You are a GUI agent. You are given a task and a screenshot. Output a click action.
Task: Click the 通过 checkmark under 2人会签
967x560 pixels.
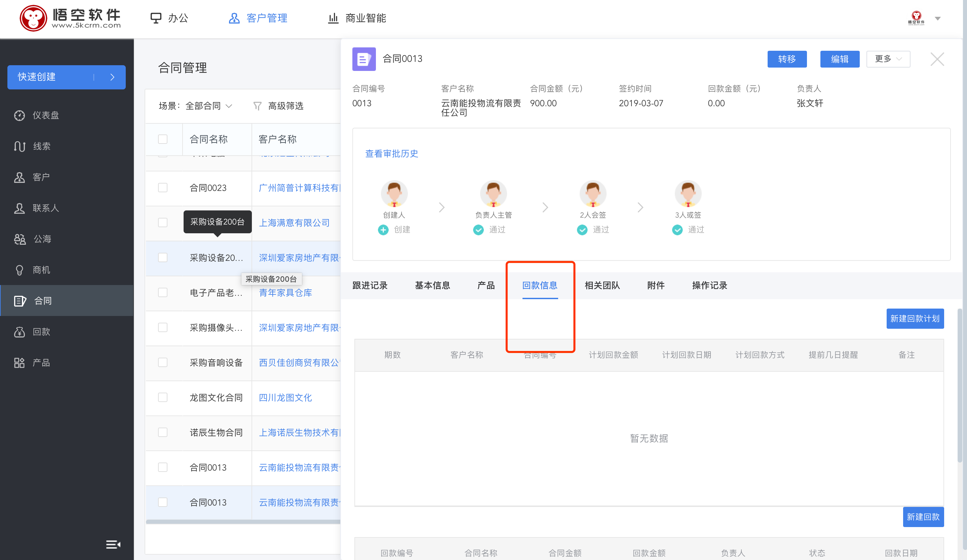[582, 230]
